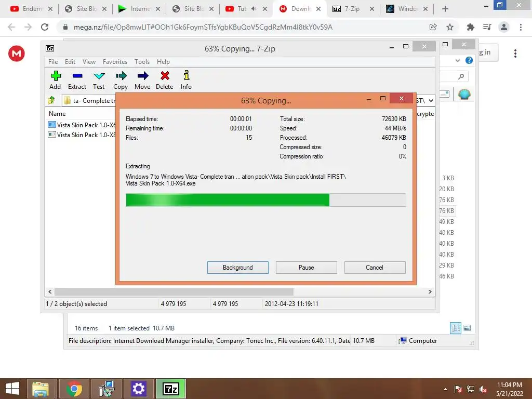Click the 7z icon in the 7-Zip title bar

tap(50, 48)
